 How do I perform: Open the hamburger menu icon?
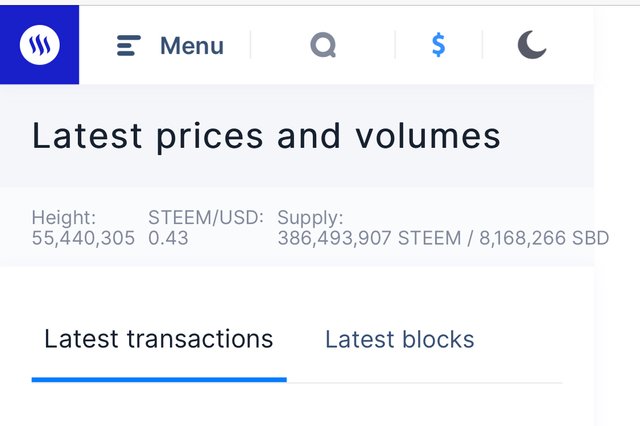coord(129,45)
